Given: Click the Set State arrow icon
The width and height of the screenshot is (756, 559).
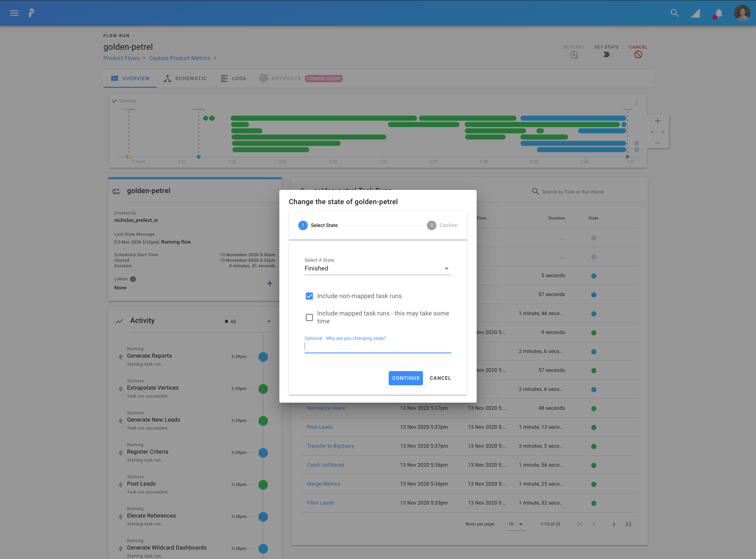Looking at the screenshot, I should 606,55.
